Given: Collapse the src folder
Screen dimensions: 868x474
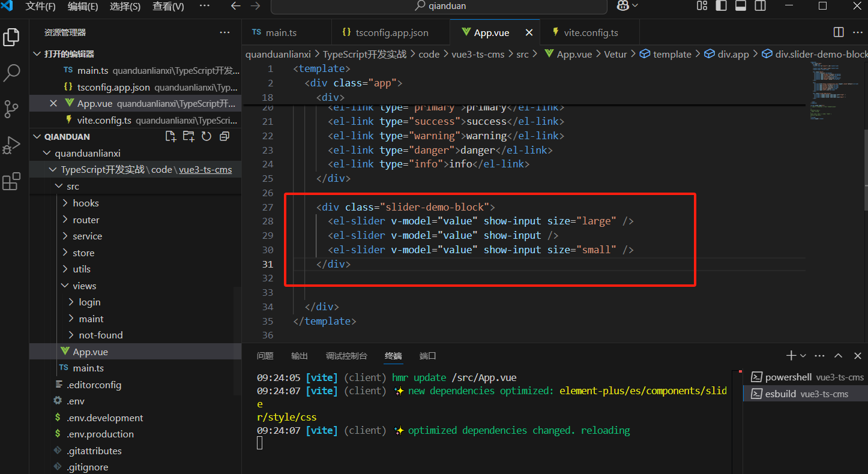Looking at the screenshot, I should click(x=59, y=187).
